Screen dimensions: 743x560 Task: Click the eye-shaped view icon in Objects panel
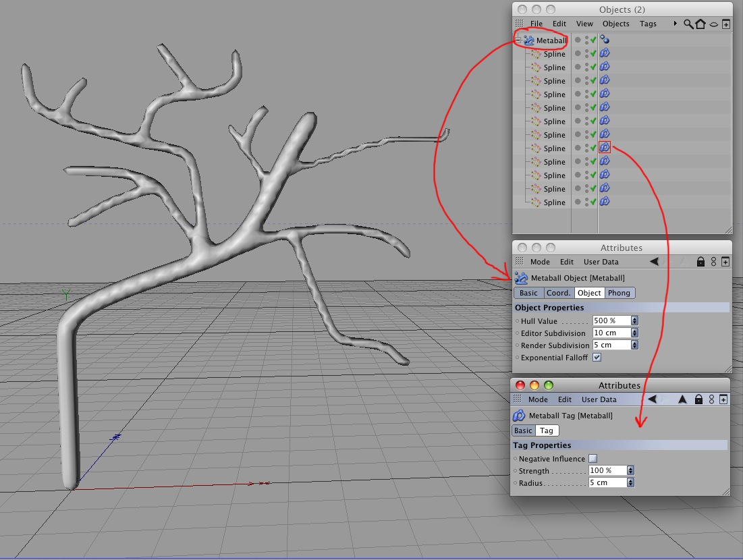tap(713, 24)
